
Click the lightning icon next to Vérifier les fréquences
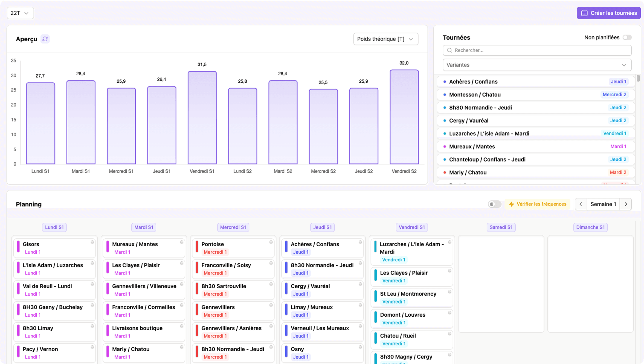point(511,204)
